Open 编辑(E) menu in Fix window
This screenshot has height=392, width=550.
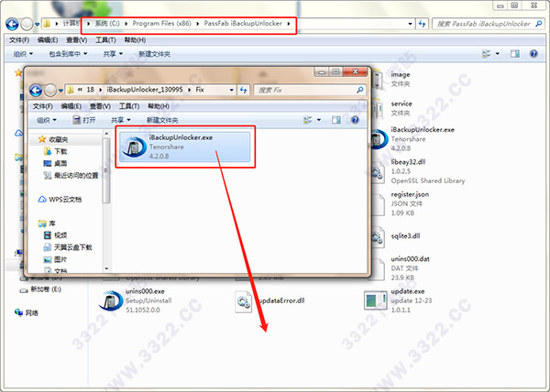pos(71,106)
